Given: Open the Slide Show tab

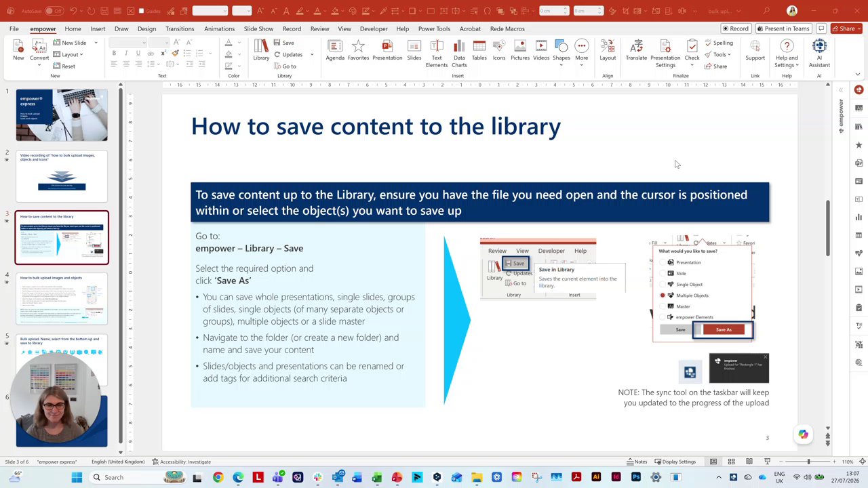Looking at the screenshot, I should click(x=258, y=28).
